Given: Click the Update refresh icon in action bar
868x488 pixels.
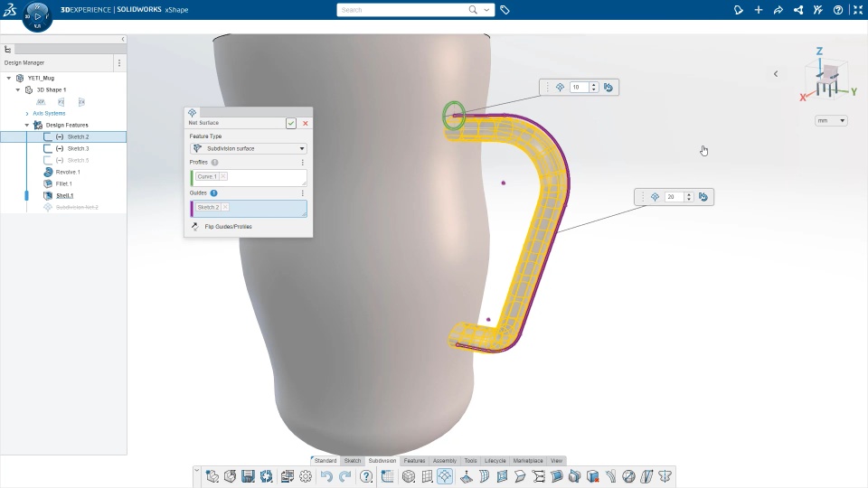Looking at the screenshot, I should [266, 476].
